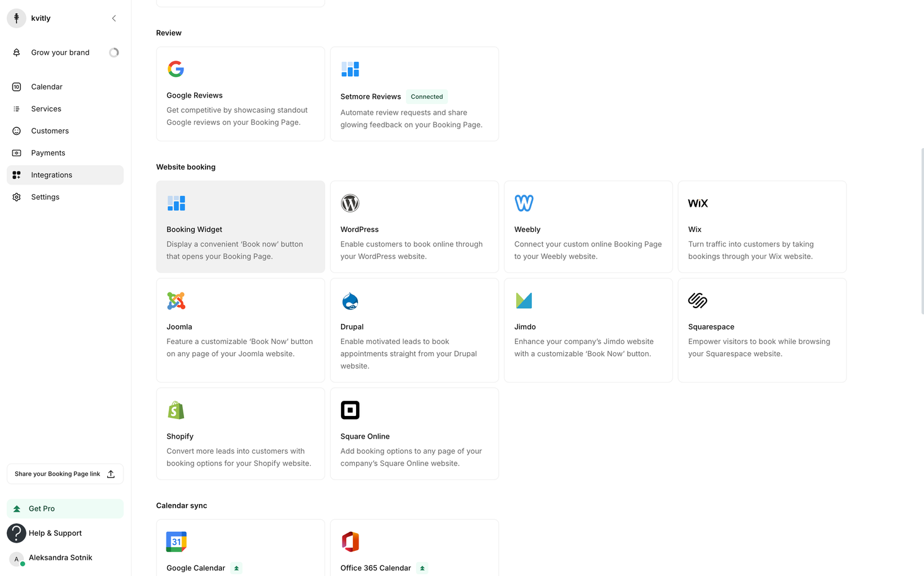The width and height of the screenshot is (924, 576).
Task: Click the Connected badge on Setmore Reviews
Action: pyautogui.click(x=427, y=96)
